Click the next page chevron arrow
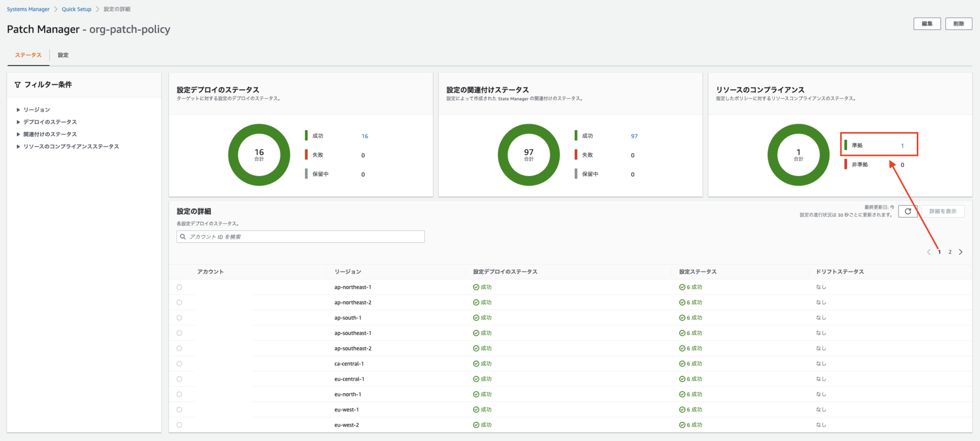 click(961, 252)
